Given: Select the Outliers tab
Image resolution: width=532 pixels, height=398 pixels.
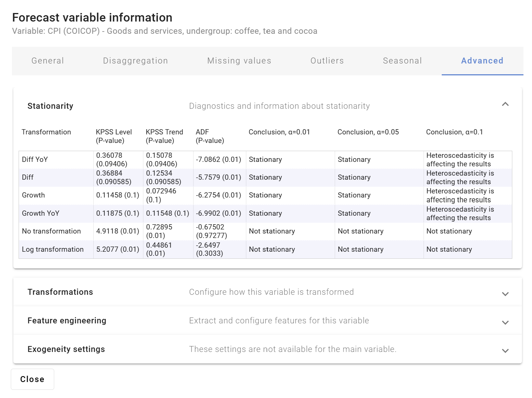Looking at the screenshot, I should pyautogui.click(x=327, y=61).
